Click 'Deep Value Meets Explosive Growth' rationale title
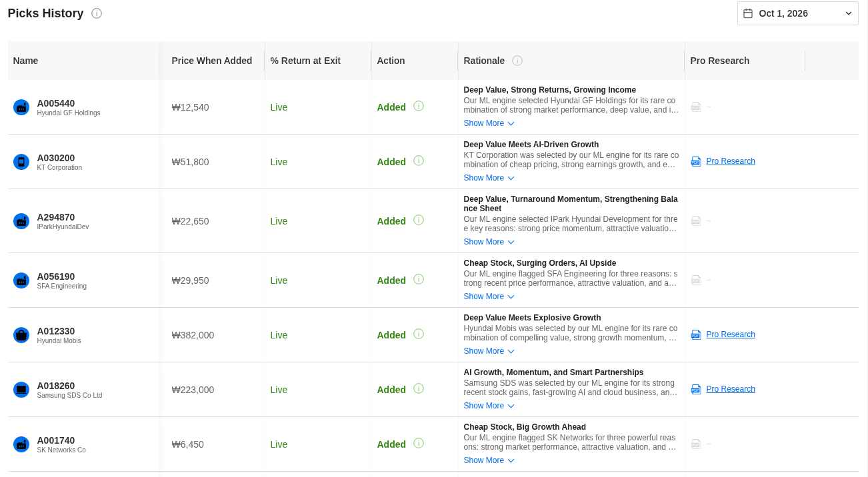868x477 pixels. tap(532, 318)
